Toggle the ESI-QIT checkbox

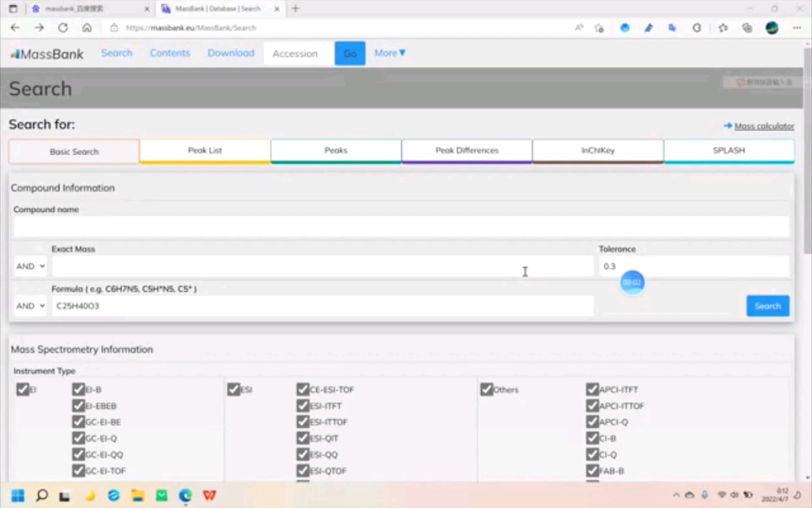point(303,438)
